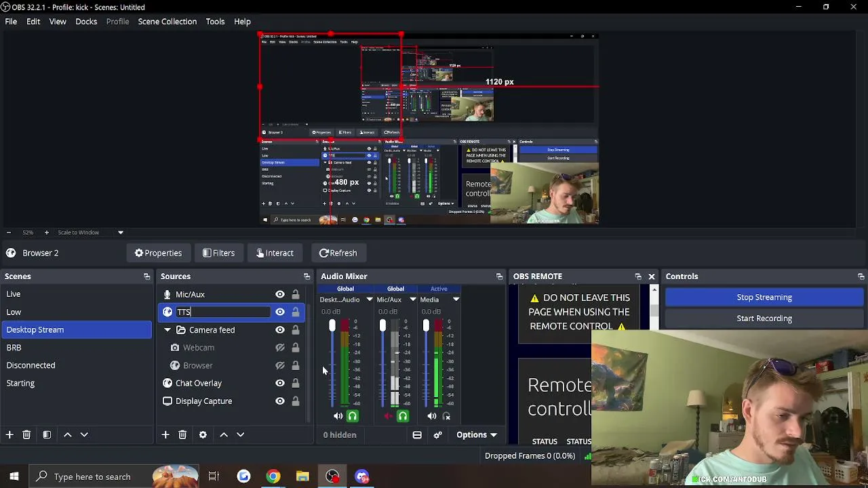Move the selected scene up

coord(67,434)
